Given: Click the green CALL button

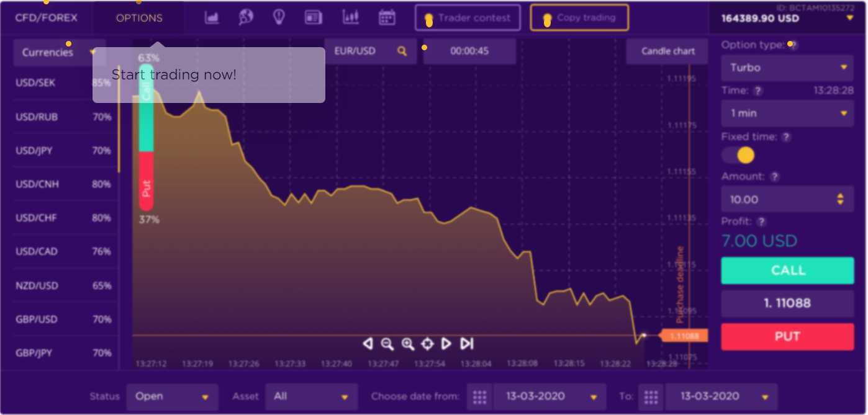Looking at the screenshot, I should pyautogui.click(x=787, y=270).
